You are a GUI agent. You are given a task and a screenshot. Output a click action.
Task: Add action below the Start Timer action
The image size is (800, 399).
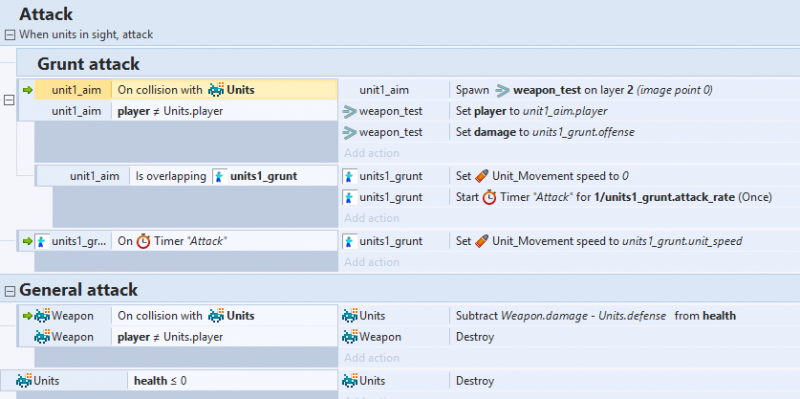371,218
